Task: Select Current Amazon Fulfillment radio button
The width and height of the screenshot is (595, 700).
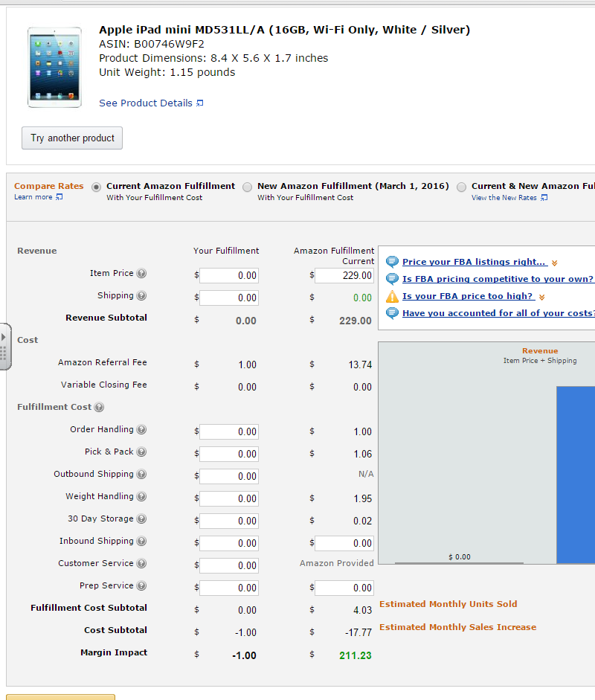Action: click(x=96, y=187)
